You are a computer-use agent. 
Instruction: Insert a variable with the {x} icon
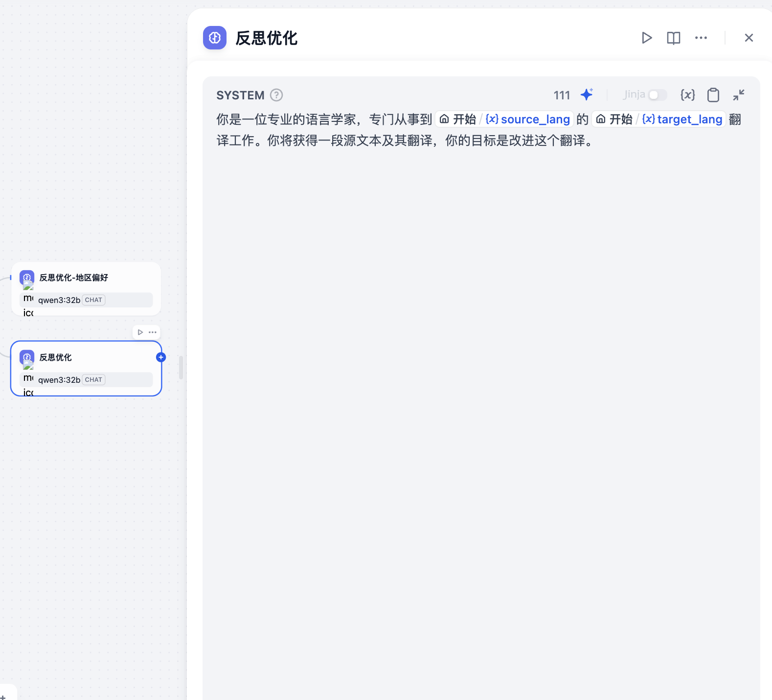pos(688,95)
